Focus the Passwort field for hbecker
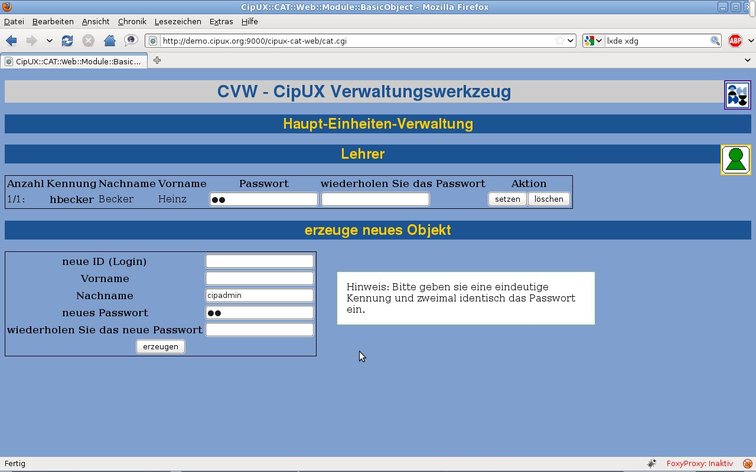756x472 pixels. pyautogui.click(x=264, y=199)
